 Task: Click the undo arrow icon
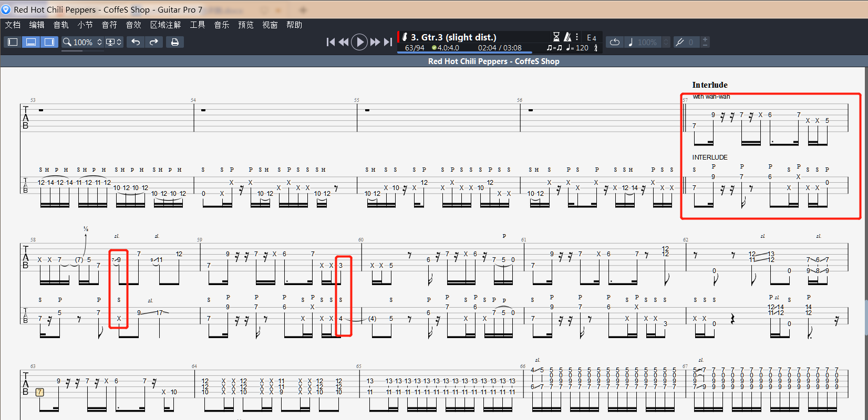point(136,42)
